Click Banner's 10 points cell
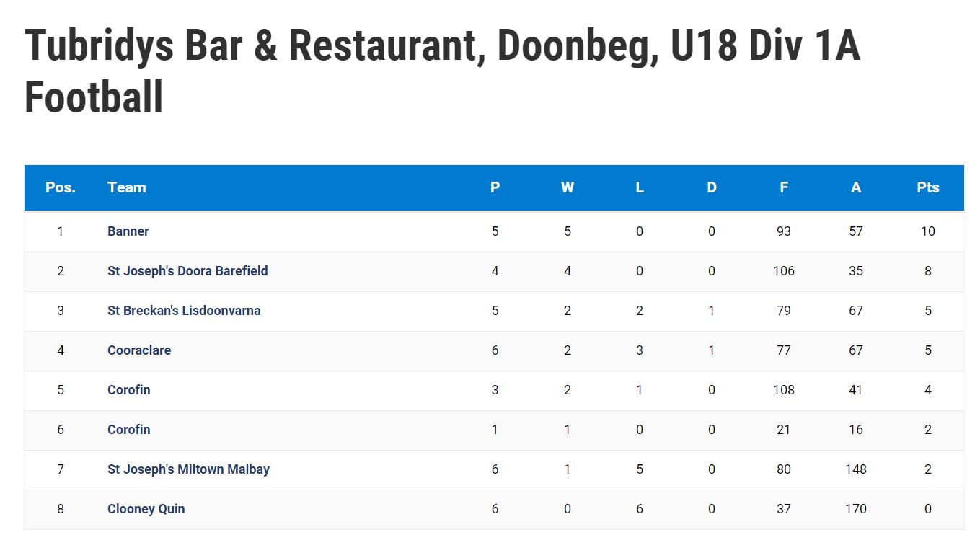The image size is (980, 540). (928, 231)
